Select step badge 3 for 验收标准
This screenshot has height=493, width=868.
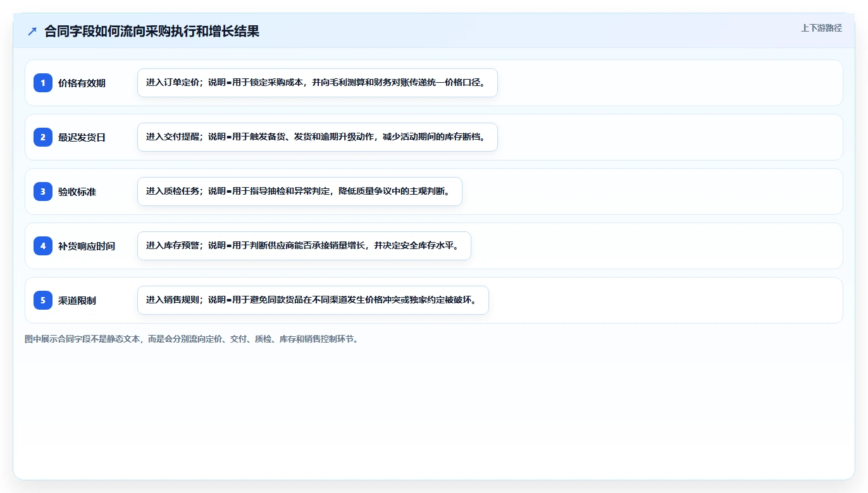(43, 192)
